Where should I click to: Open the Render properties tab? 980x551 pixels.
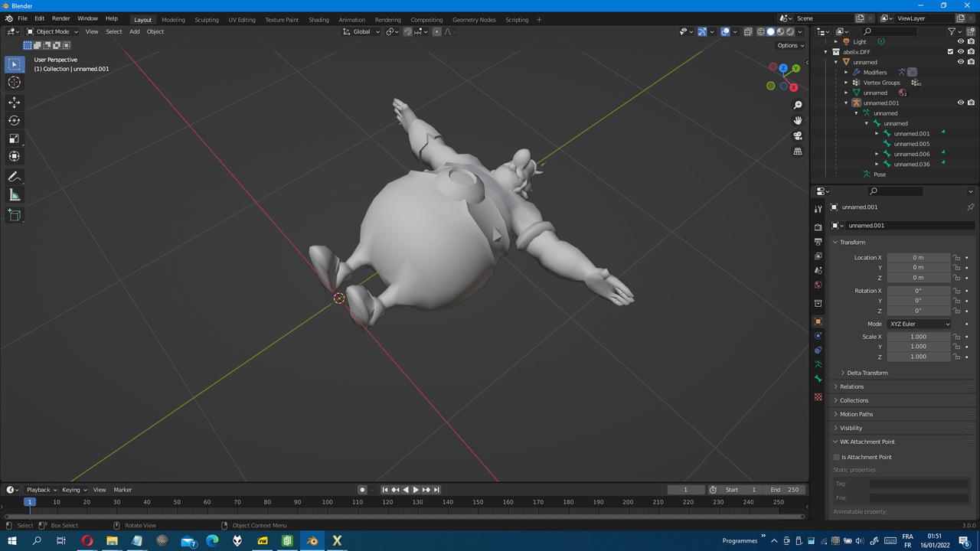click(818, 227)
